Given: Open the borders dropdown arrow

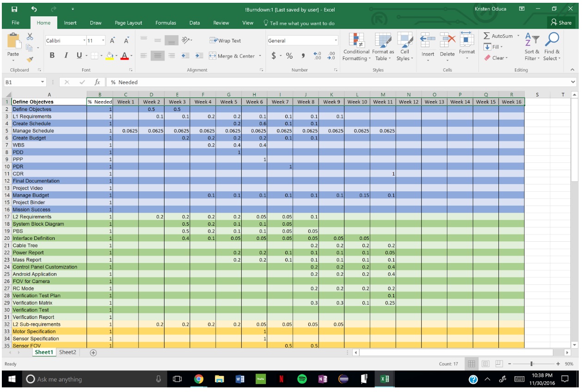Looking at the screenshot, I should 101,56.
